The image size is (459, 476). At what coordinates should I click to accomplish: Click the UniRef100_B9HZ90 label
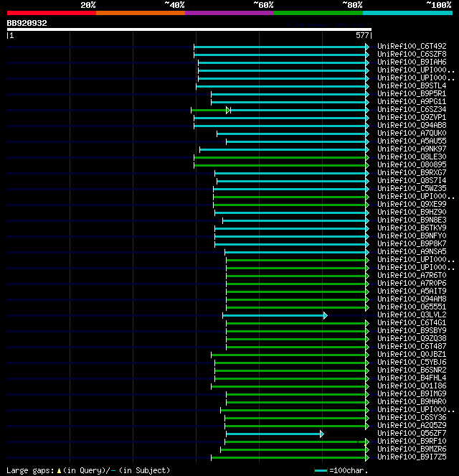(x=412, y=212)
